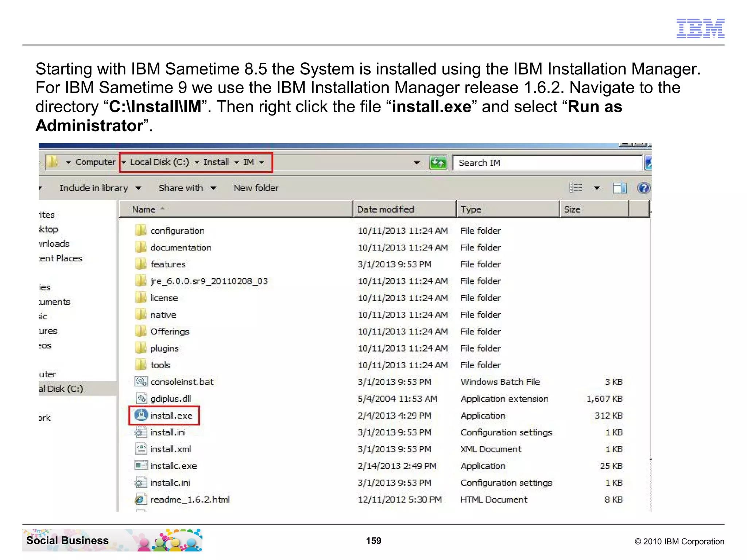
Task: Select the tools folder icon
Action: (x=141, y=365)
